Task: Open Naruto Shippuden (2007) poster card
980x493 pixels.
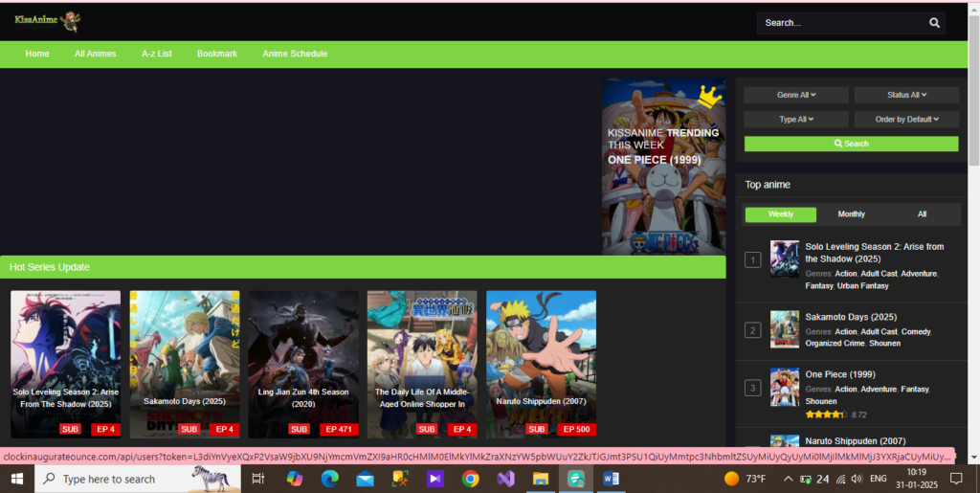Action: point(542,365)
